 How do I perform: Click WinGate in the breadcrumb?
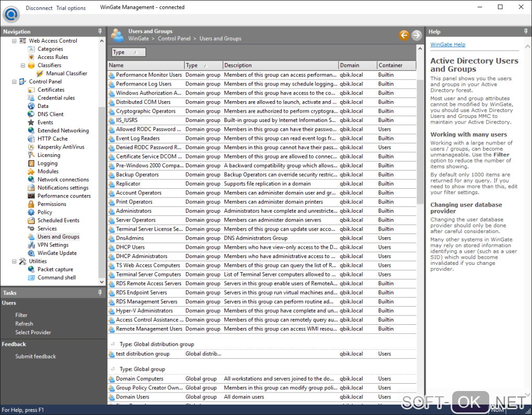tap(138, 39)
